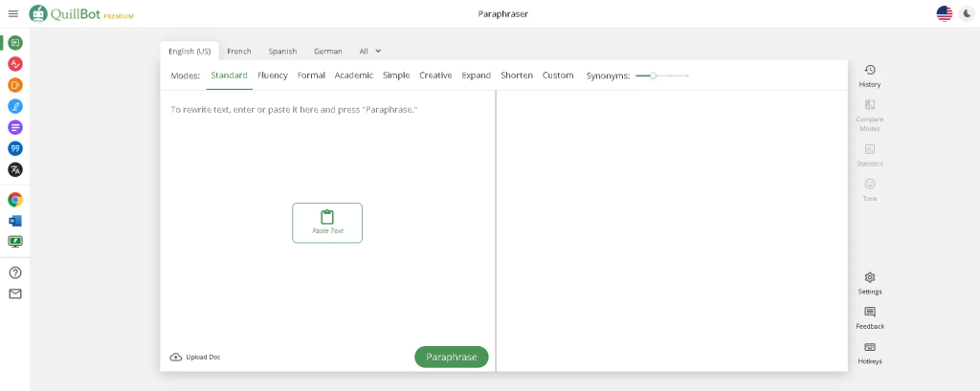Image resolution: width=980 pixels, height=391 pixels.
Task: Switch to the French language tab
Action: point(239,51)
